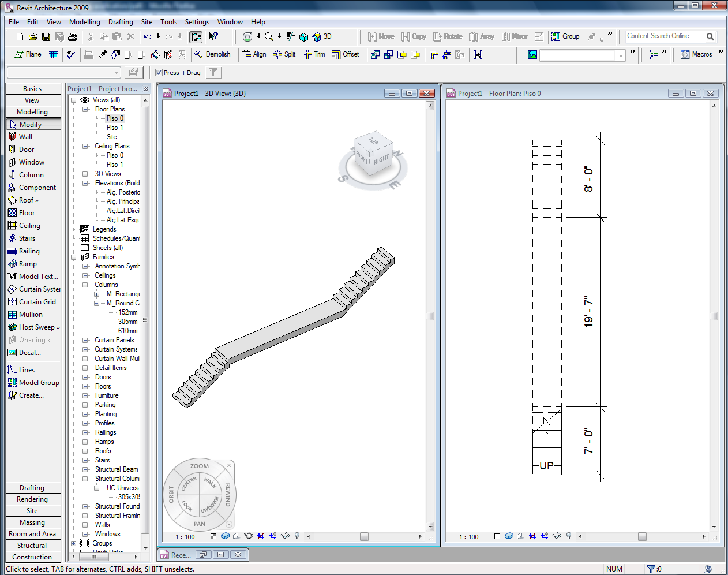Open the type selector dropdown
Viewport: 728px width, 575px height.
tap(64, 72)
